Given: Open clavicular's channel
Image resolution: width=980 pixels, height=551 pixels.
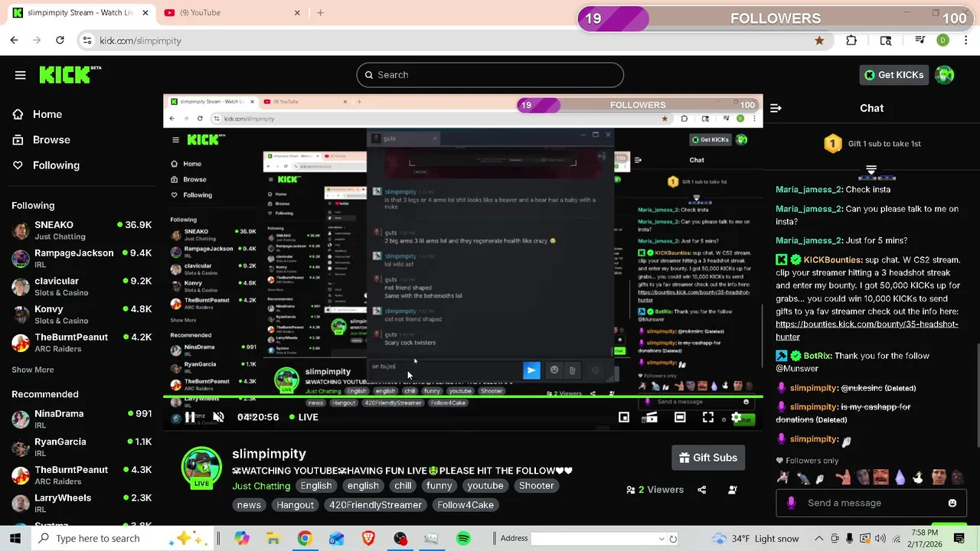Looking at the screenshot, I should (x=81, y=286).
